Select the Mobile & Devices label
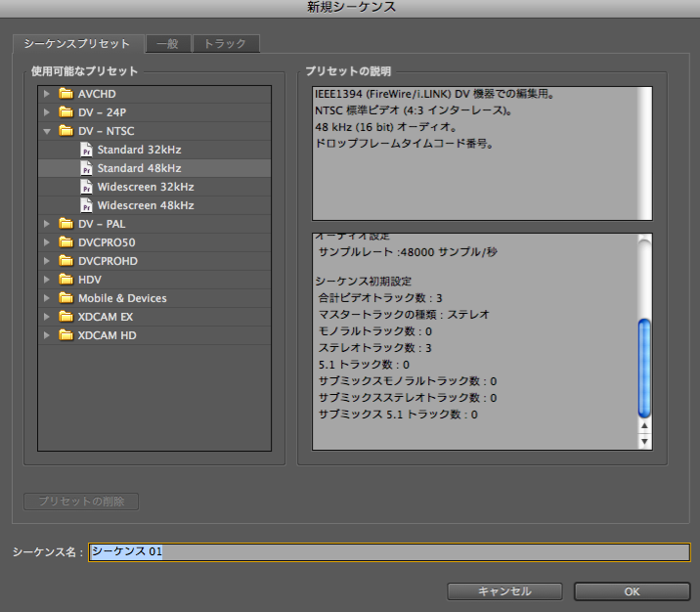 pyautogui.click(x=122, y=298)
